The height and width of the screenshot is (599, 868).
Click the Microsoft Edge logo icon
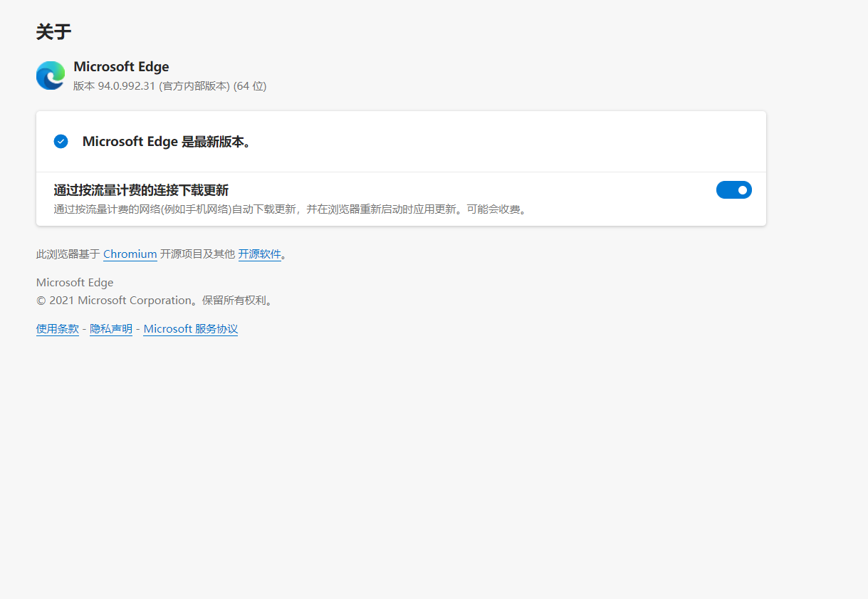tap(51, 75)
